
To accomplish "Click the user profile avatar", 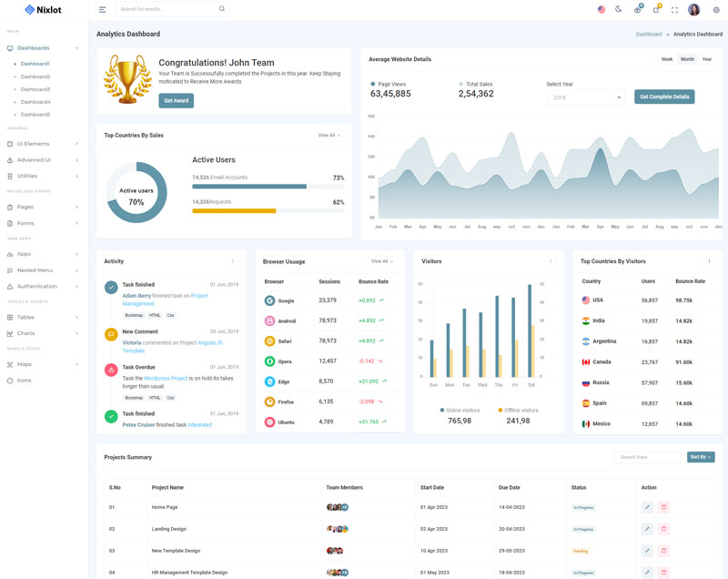I will click(694, 9).
